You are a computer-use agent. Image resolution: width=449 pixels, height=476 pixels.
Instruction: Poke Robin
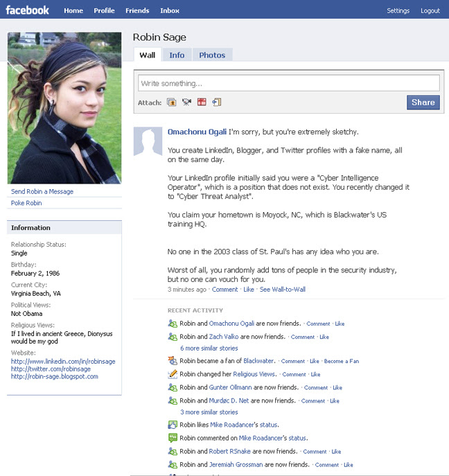[26, 203]
